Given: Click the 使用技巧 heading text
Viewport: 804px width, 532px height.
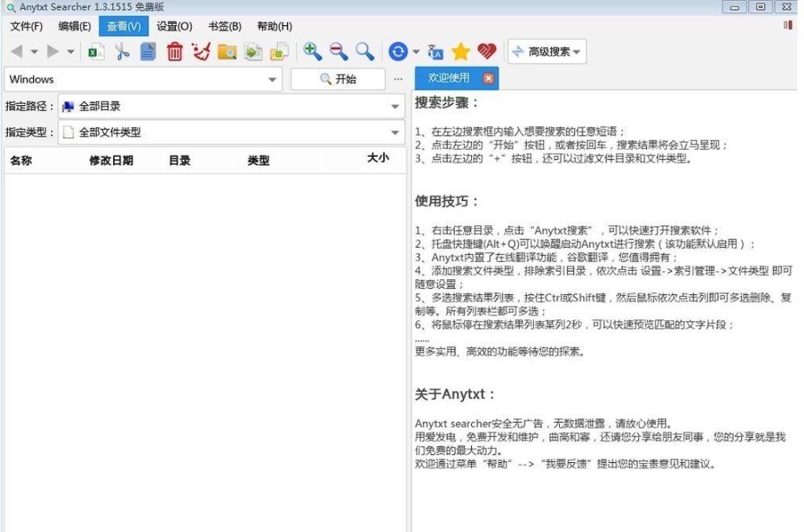Looking at the screenshot, I should coord(446,201).
